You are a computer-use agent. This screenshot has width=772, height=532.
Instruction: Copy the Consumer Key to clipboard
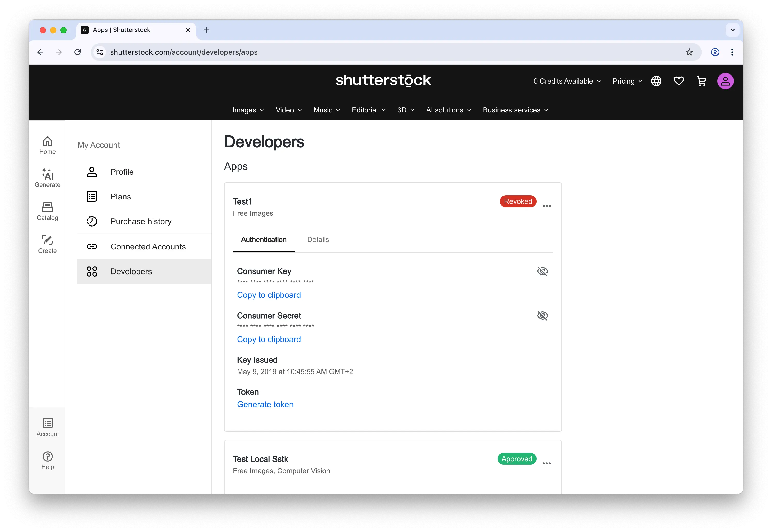tap(269, 295)
